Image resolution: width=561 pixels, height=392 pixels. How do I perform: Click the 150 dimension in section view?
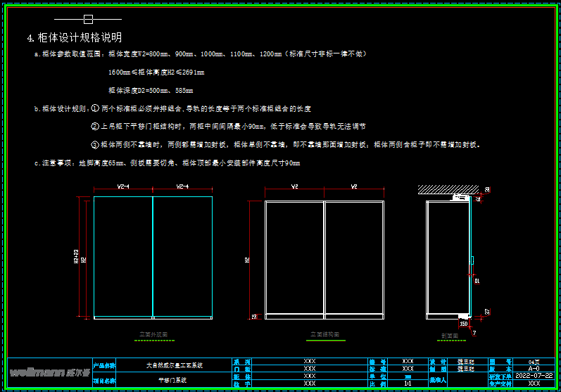point(463,324)
